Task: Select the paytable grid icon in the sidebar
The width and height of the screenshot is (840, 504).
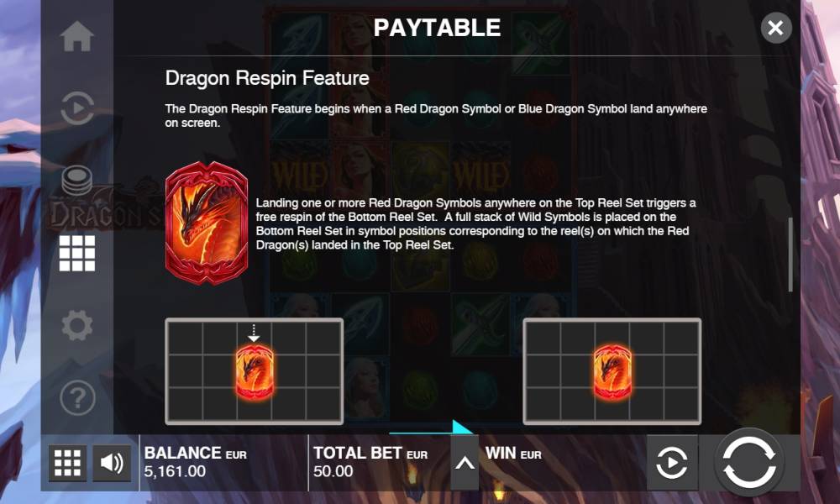Action: pyautogui.click(x=77, y=254)
